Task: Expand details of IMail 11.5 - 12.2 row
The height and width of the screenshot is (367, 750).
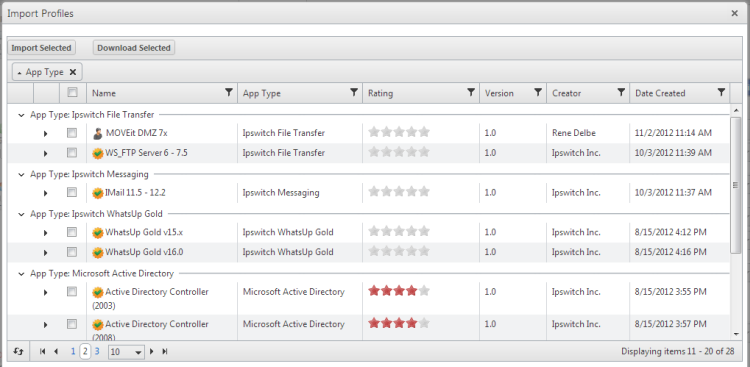Action: coord(45,193)
